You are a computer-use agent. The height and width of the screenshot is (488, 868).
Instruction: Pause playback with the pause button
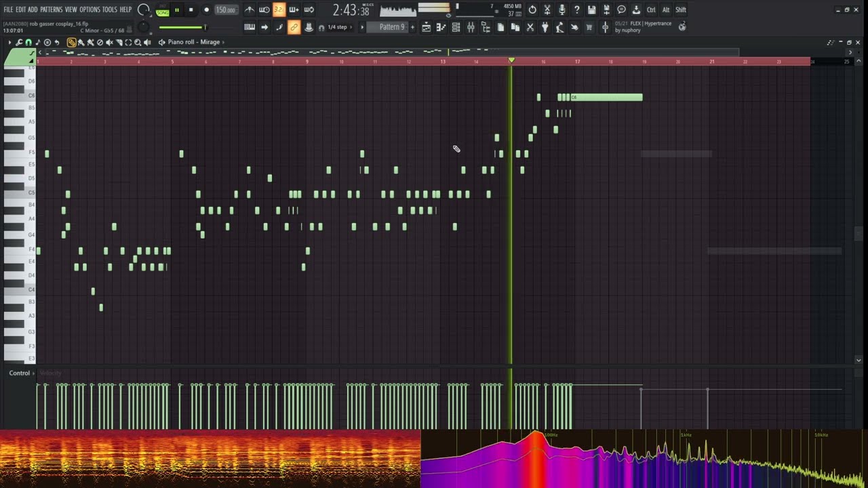click(x=177, y=10)
